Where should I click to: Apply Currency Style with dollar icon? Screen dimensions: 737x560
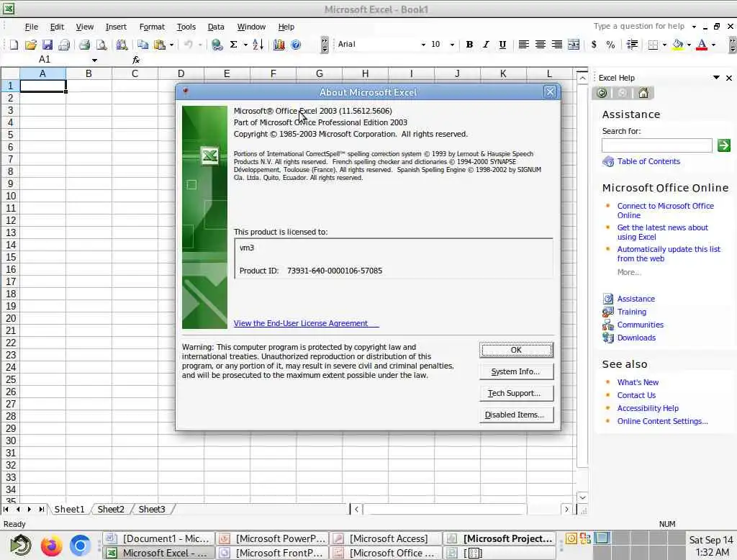[x=594, y=45]
